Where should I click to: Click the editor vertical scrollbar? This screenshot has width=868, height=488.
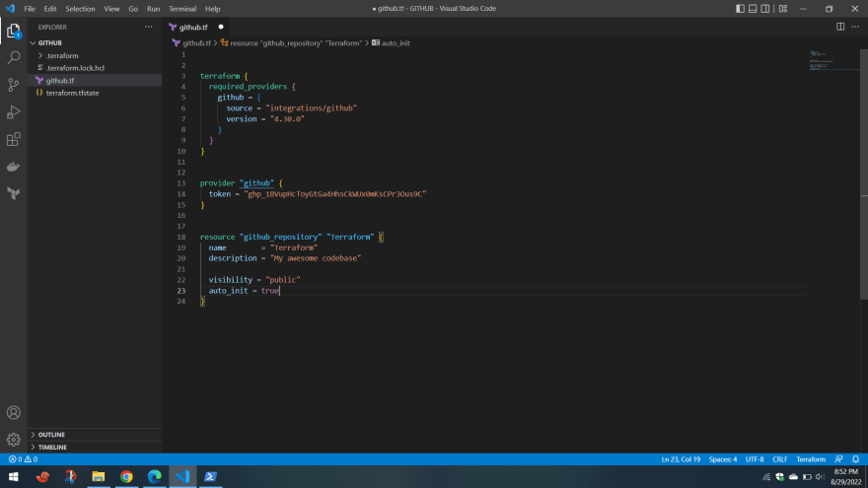(x=864, y=174)
